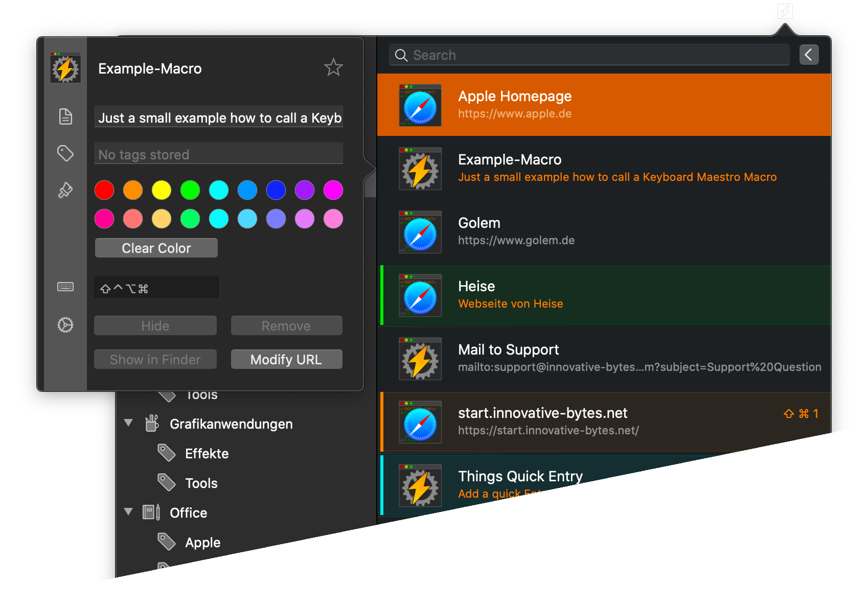Click the Safari icon of Heise
Viewport: 868px width, 607px height.
(x=420, y=295)
